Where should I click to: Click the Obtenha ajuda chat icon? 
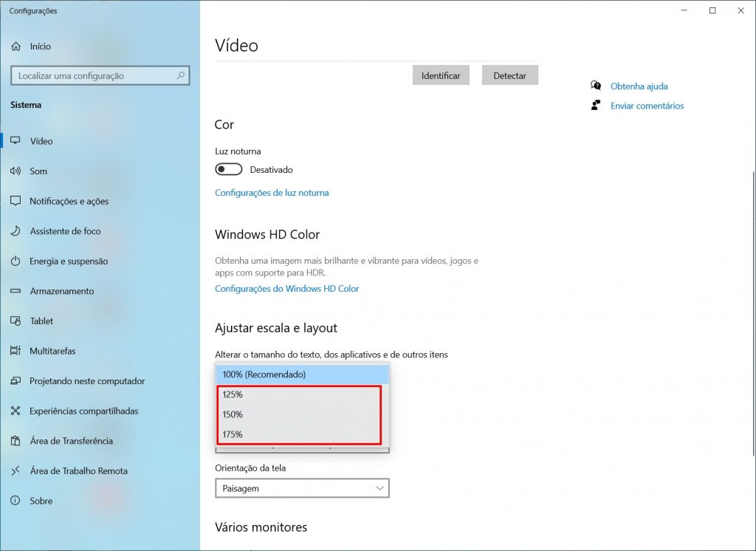pos(596,86)
